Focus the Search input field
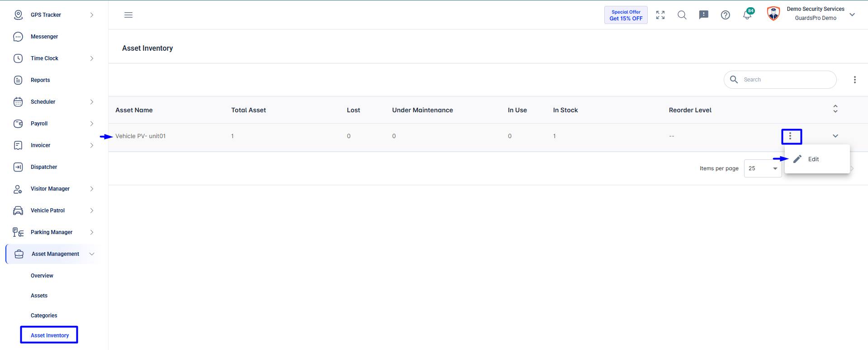The height and width of the screenshot is (350, 868). [x=780, y=80]
